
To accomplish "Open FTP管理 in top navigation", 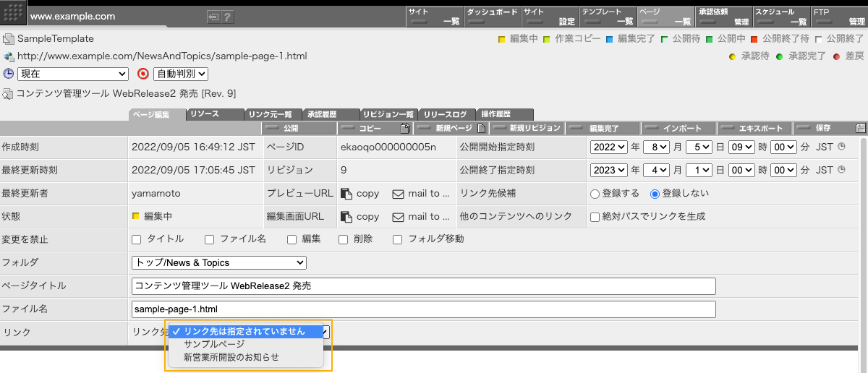I will click(x=839, y=17).
